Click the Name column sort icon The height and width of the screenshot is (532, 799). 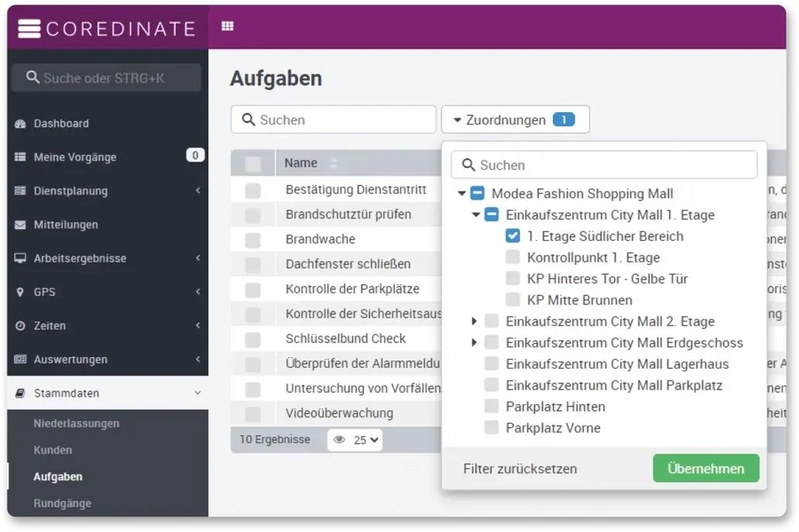pyautogui.click(x=334, y=163)
